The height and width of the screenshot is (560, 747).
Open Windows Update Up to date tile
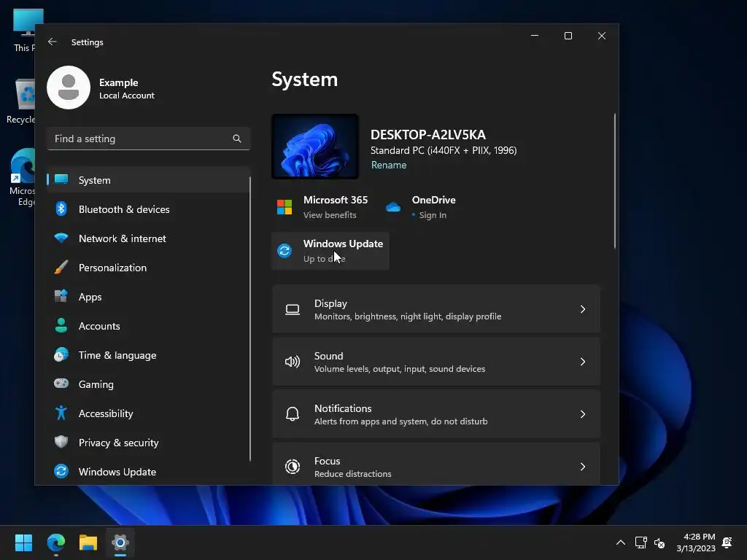330,251
